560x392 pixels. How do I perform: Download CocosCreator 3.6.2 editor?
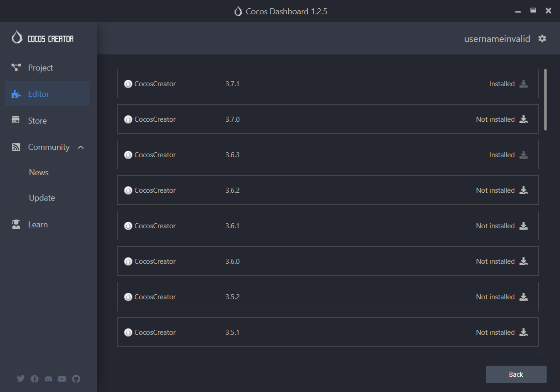[523, 190]
